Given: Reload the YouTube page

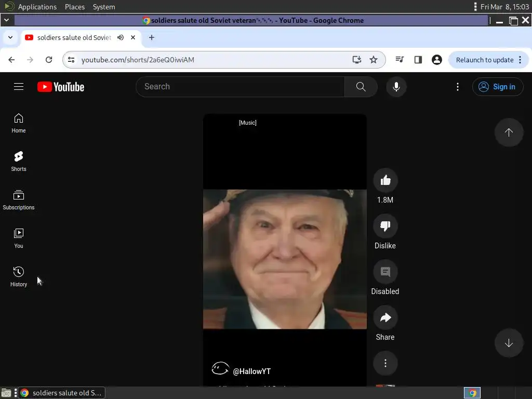Looking at the screenshot, I should pos(49,60).
